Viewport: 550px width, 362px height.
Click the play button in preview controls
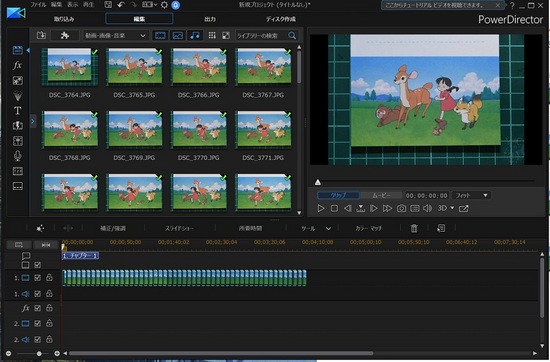point(321,208)
